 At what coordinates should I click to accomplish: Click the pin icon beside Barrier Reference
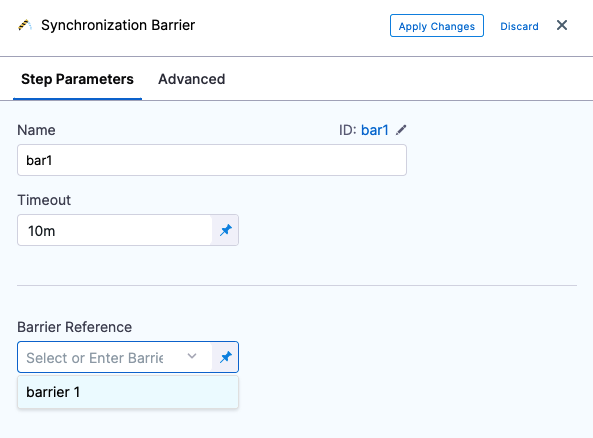click(x=225, y=357)
